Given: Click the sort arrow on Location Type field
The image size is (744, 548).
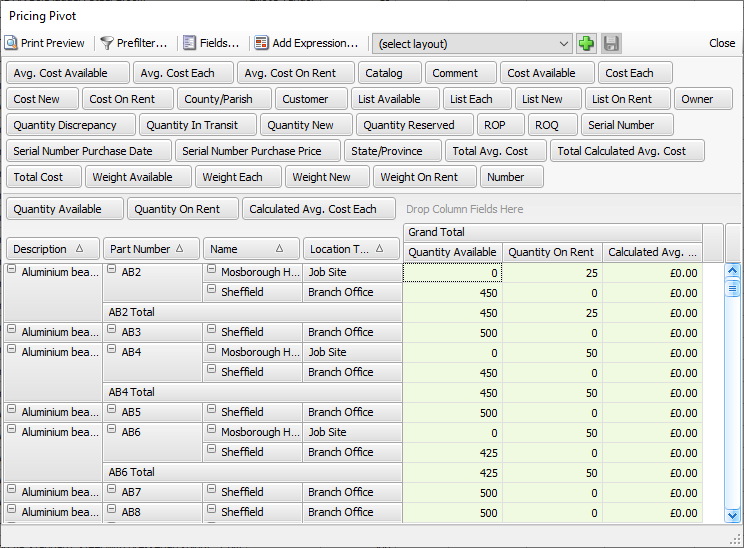Looking at the screenshot, I should pyautogui.click(x=379, y=248).
